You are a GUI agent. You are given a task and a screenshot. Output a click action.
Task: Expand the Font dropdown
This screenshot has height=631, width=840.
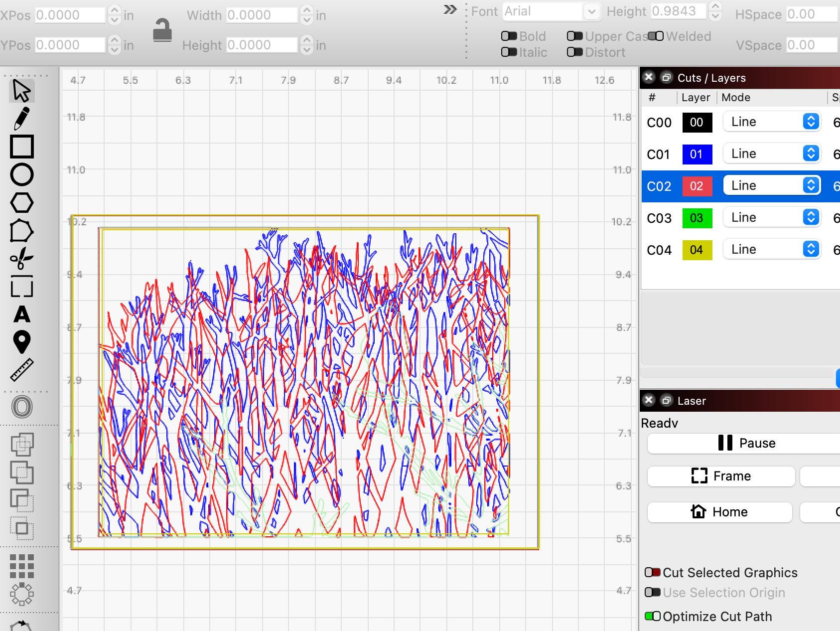click(x=591, y=11)
